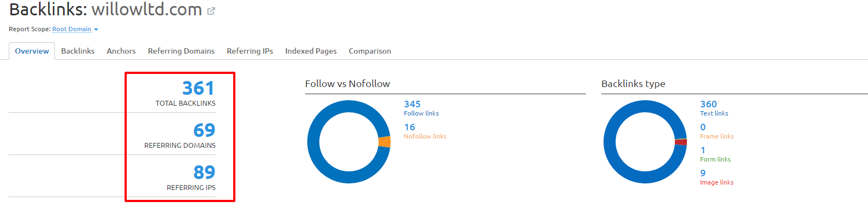Open the Referring IPs tab

click(250, 51)
